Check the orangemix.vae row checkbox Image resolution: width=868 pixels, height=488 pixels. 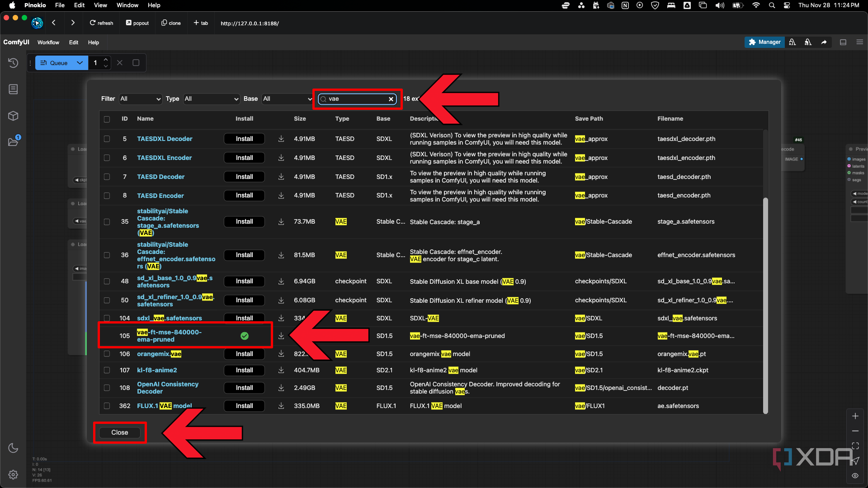(x=107, y=354)
